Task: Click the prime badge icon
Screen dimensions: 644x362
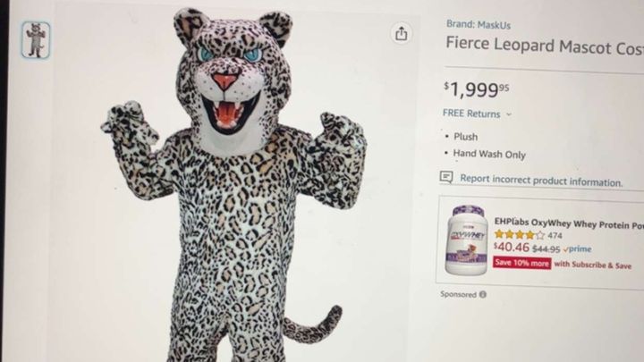Action: click(579, 249)
